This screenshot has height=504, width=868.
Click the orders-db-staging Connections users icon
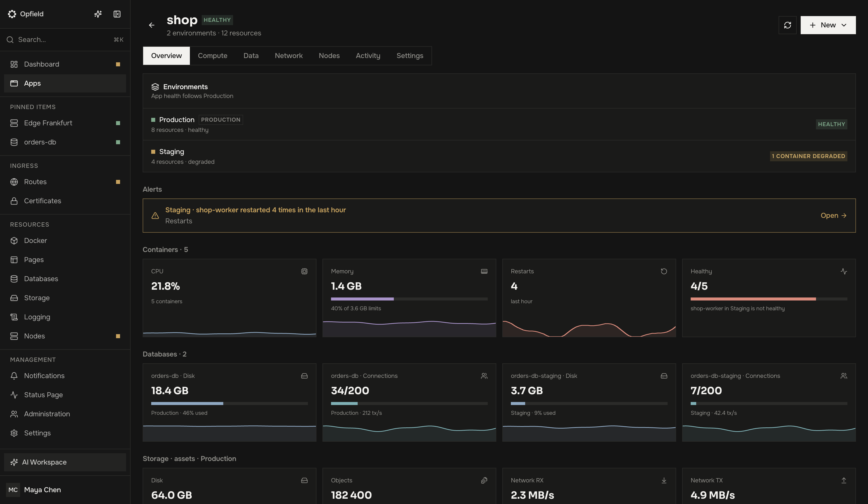(844, 376)
